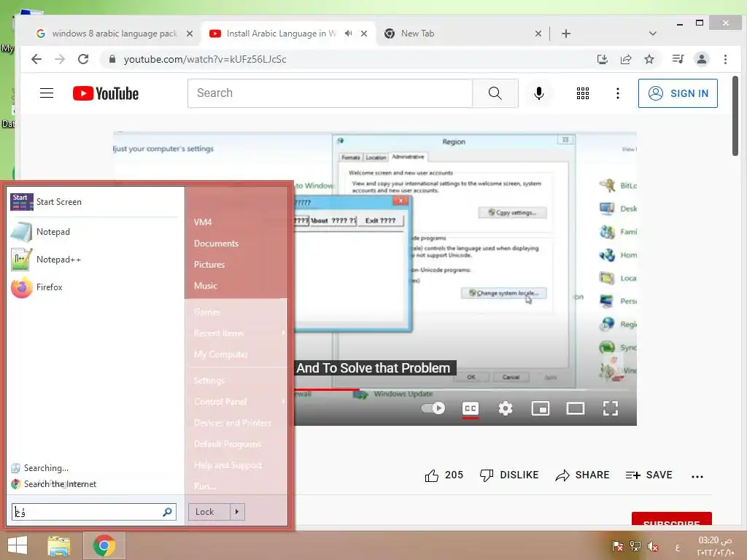
Task: Open the video settings gear
Action: tap(506, 408)
